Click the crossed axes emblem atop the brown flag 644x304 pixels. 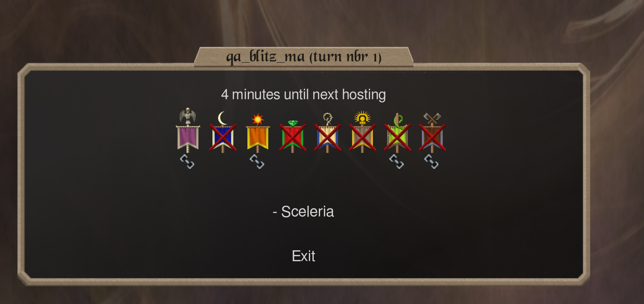[432, 118]
